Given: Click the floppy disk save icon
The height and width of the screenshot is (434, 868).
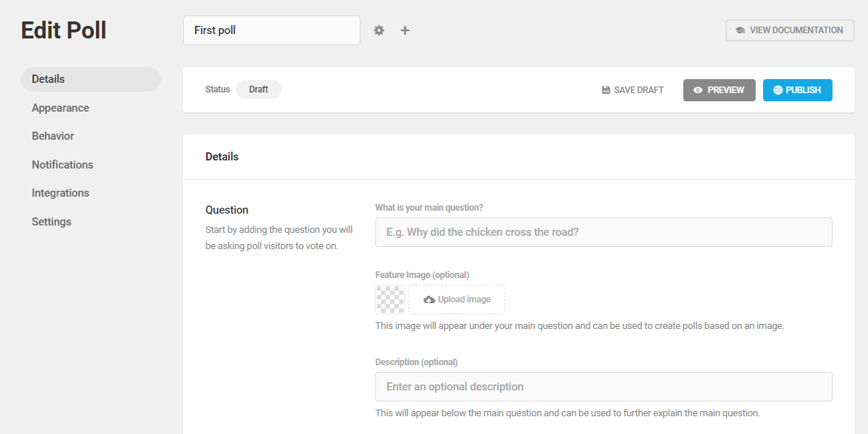Looking at the screenshot, I should (x=606, y=89).
